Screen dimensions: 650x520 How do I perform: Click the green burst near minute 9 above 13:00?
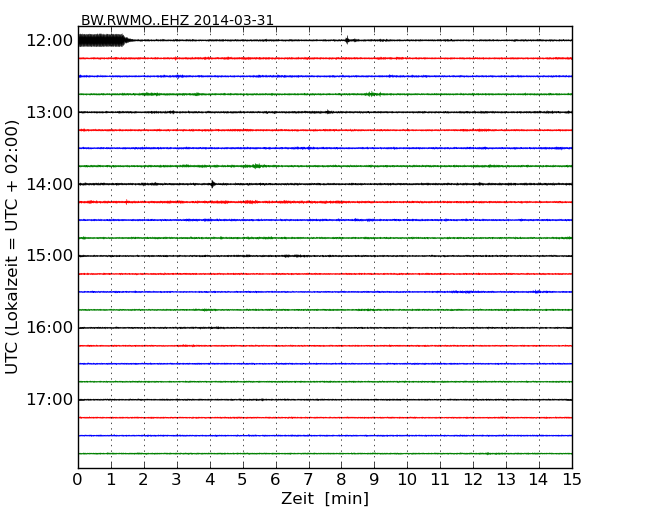pos(372,94)
